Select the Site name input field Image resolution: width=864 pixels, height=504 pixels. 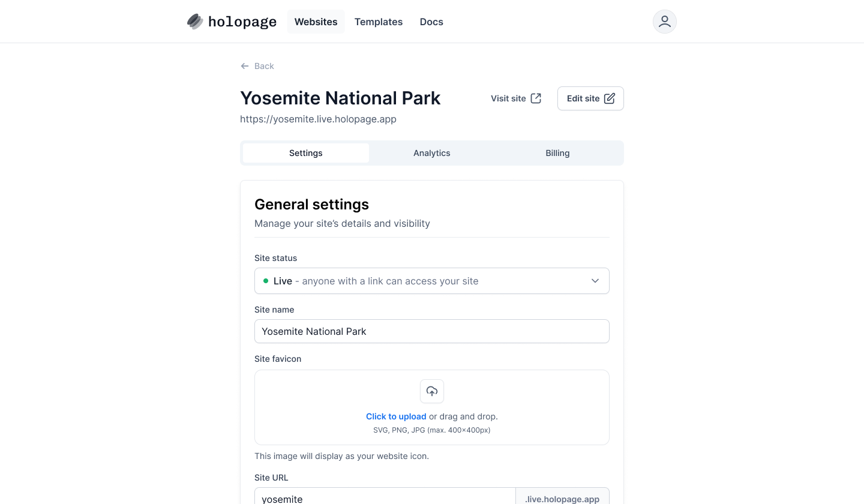tap(432, 331)
